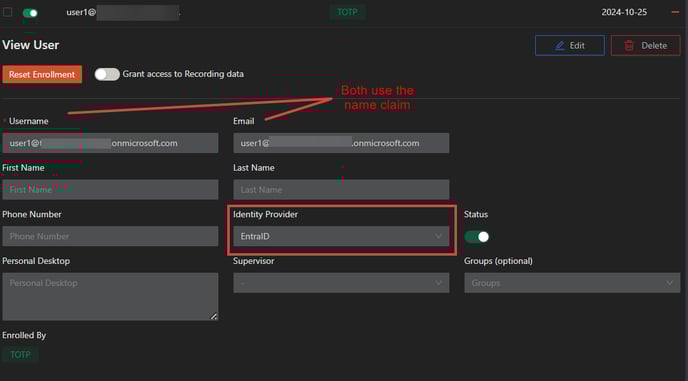Image resolution: width=688 pixels, height=381 pixels.
Task: Click the Last Name field
Action: pyautogui.click(x=341, y=190)
